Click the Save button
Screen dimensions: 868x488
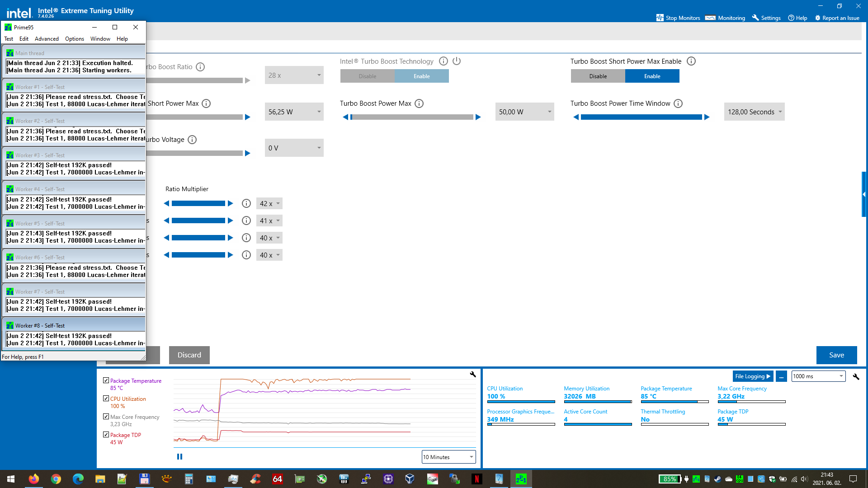(x=836, y=355)
